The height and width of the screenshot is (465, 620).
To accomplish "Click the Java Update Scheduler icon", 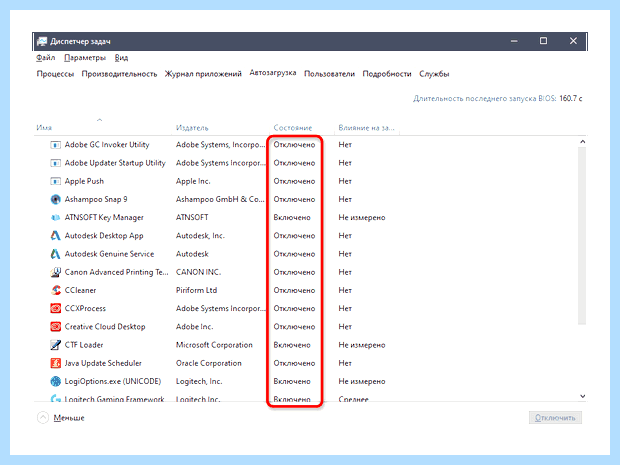I will point(55,363).
